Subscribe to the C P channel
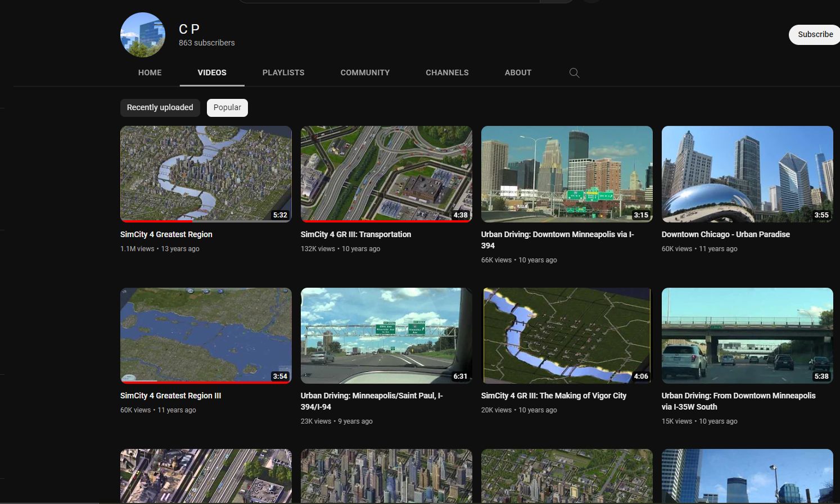Image resolution: width=840 pixels, height=504 pixels. click(x=815, y=34)
